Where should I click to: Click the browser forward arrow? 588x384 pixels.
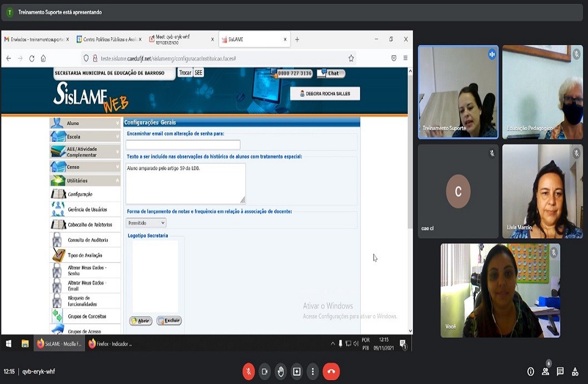tap(20, 58)
